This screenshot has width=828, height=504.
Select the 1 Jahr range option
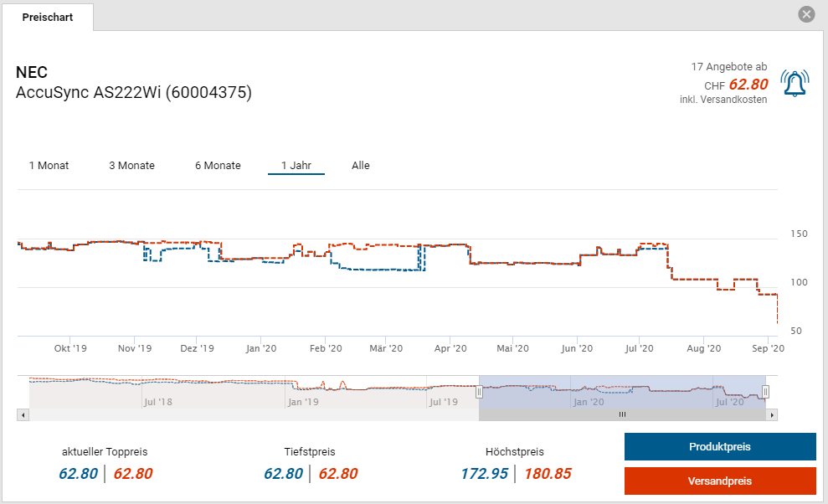point(296,166)
